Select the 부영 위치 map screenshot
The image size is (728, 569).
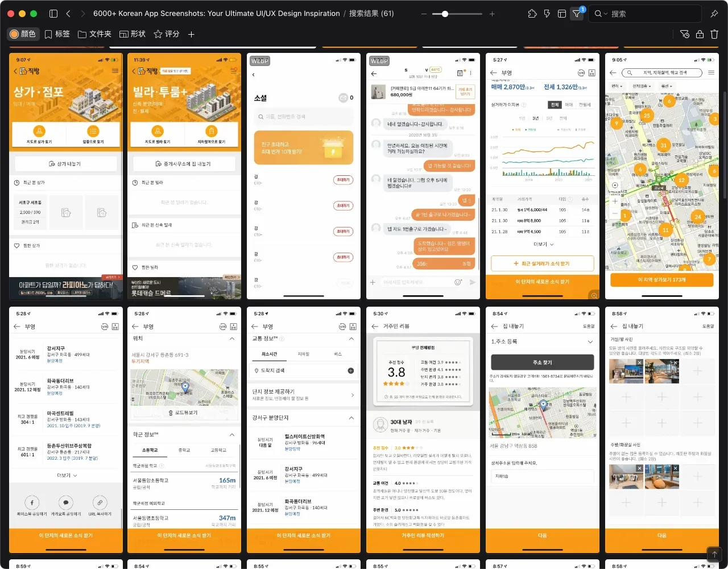tap(184, 430)
